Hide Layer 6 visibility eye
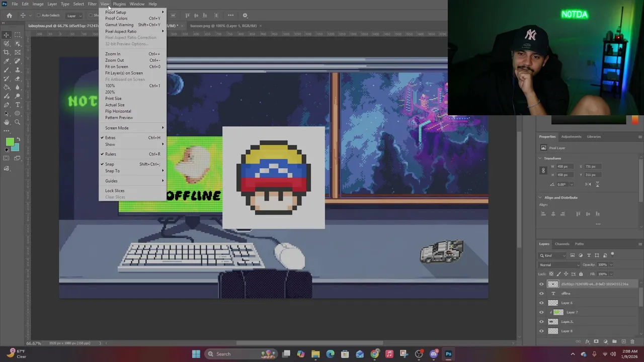The height and width of the screenshot is (362, 644). pyautogui.click(x=541, y=303)
